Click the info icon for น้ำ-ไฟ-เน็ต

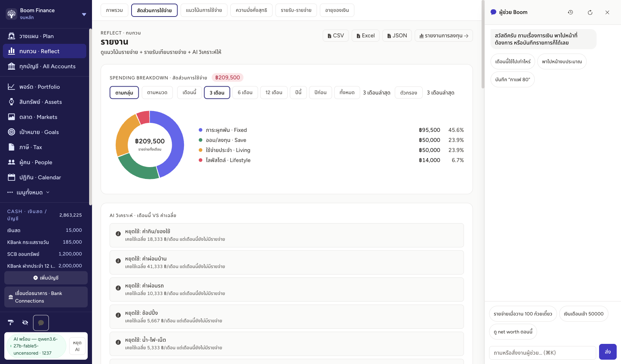[118, 342]
